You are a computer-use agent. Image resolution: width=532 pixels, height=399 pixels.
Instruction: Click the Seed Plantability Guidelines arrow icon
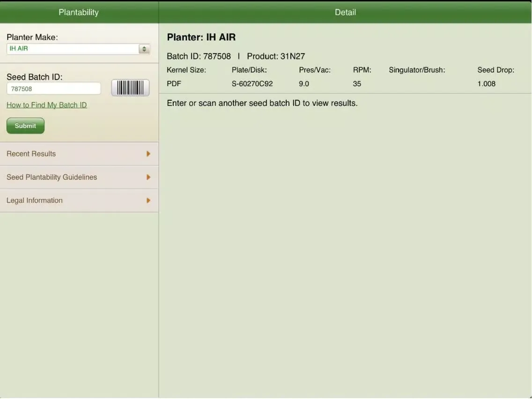point(148,177)
